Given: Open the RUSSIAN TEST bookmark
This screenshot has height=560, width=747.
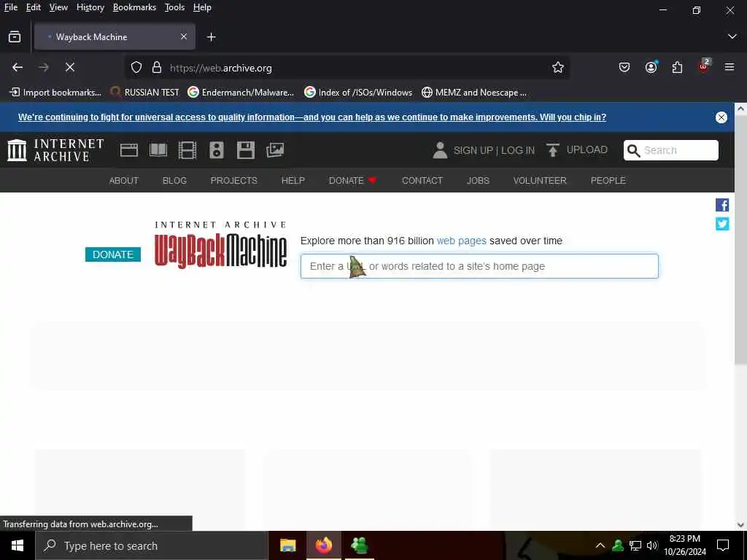Looking at the screenshot, I should coord(144,93).
